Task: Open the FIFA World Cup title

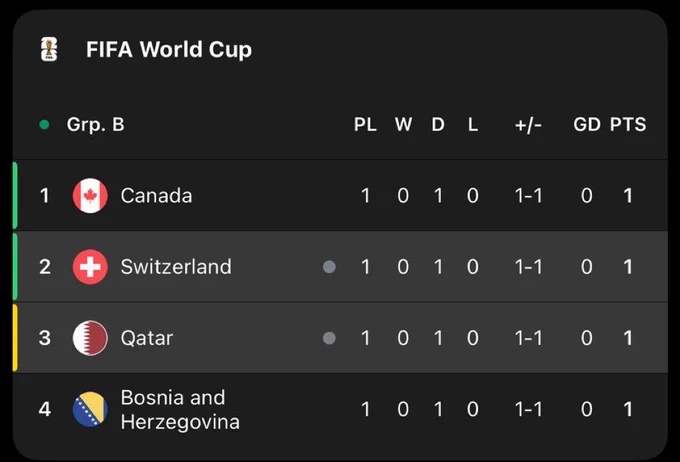Action: tap(169, 49)
